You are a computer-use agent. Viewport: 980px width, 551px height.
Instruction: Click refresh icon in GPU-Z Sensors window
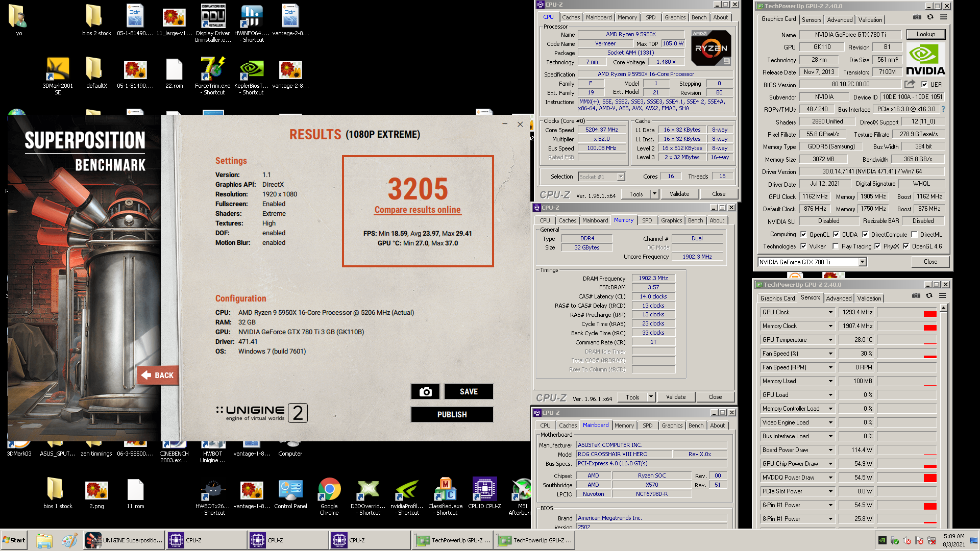(929, 296)
